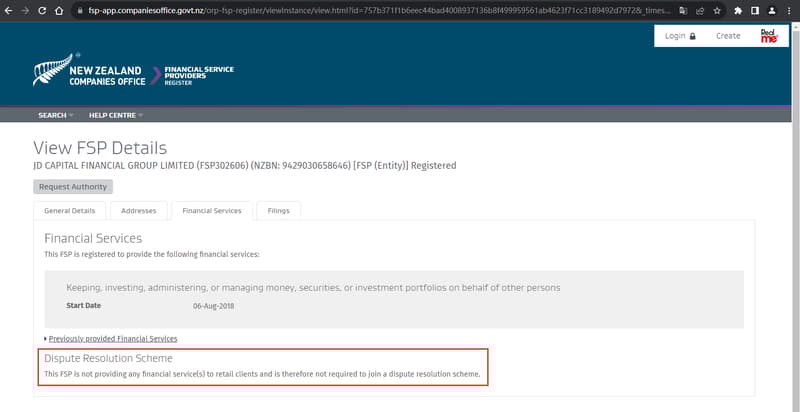Open the browser profile avatar
The width and height of the screenshot is (800, 412).
click(x=772, y=10)
